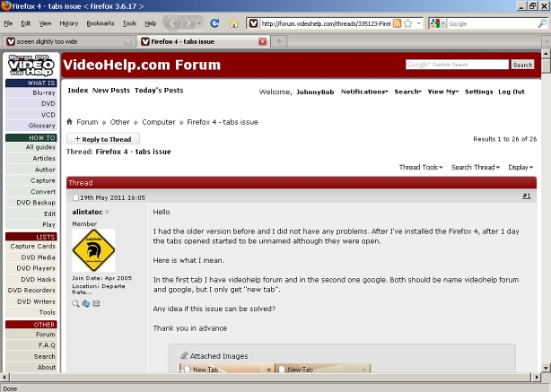Open the Help menu

pyautogui.click(x=151, y=23)
